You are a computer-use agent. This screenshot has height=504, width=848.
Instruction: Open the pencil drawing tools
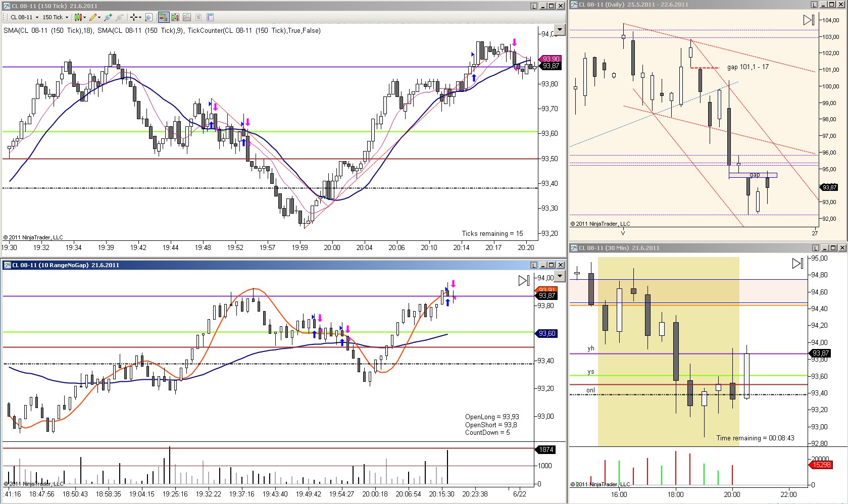click(x=92, y=17)
